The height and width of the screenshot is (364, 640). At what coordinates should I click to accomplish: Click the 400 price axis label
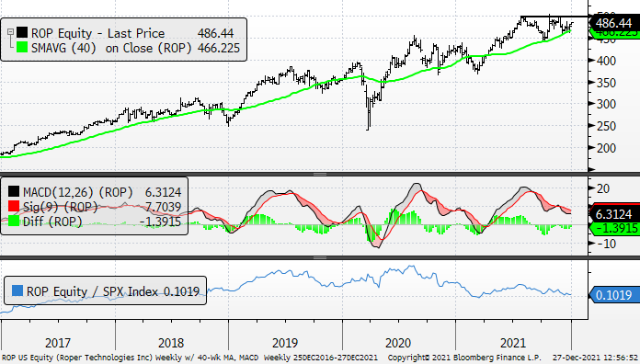(606, 61)
